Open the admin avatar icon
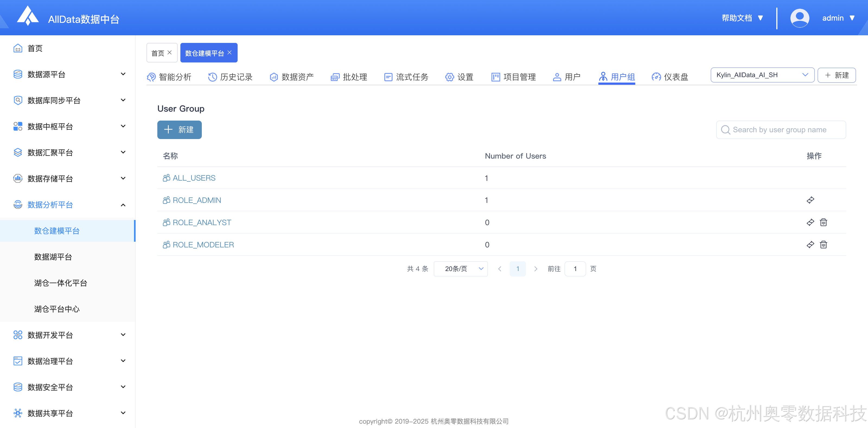The height and width of the screenshot is (428, 868). click(800, 18)
